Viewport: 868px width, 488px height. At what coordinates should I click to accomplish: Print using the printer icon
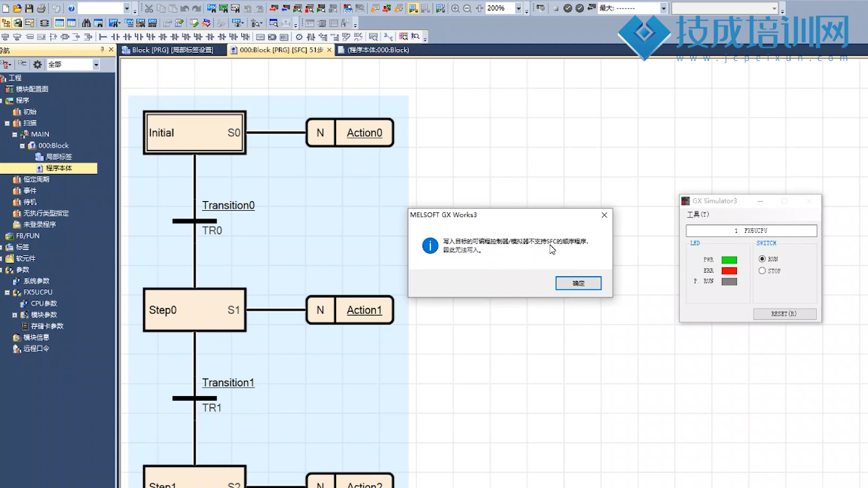(41, 8)
